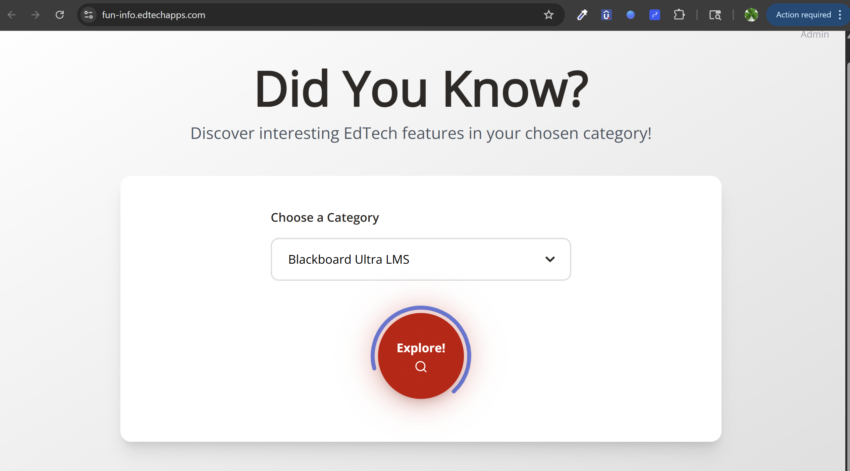
Task: Click the Did You Know? heading
Action: click(421, 88)
